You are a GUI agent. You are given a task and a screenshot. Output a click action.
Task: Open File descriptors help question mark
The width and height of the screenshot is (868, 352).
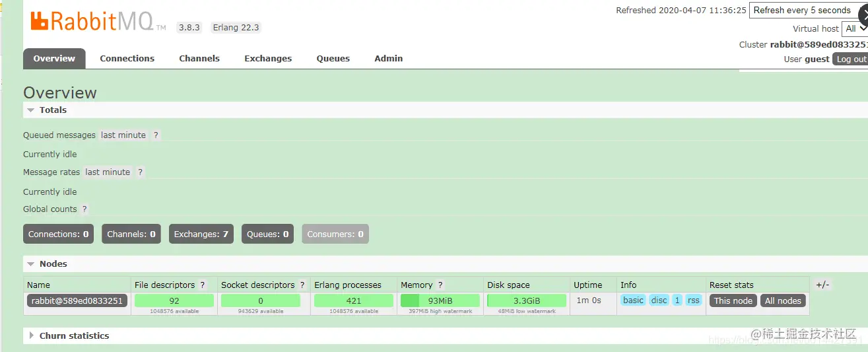203,285
